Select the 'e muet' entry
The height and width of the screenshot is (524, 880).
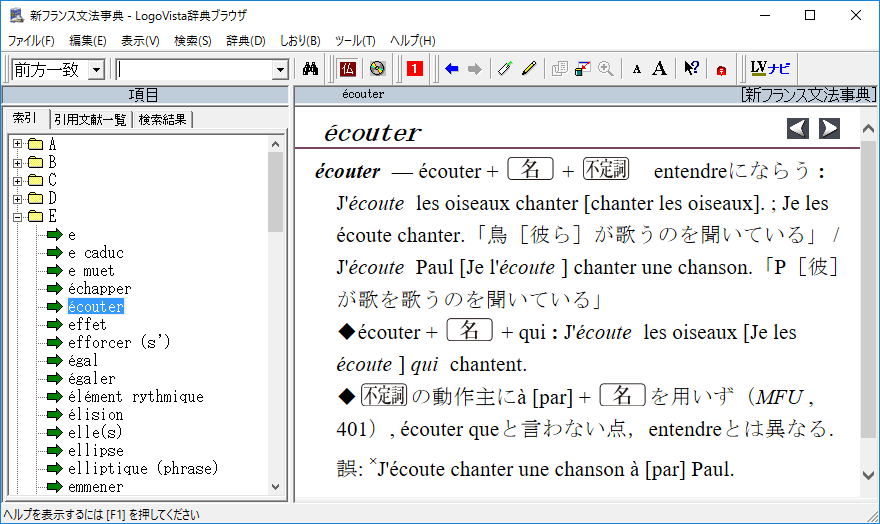click(x=91, y=271)
